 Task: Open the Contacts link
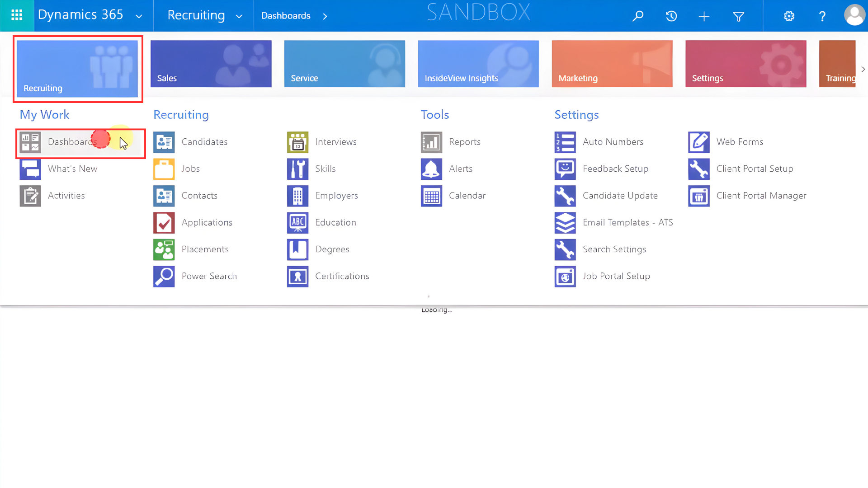(199, 196)
